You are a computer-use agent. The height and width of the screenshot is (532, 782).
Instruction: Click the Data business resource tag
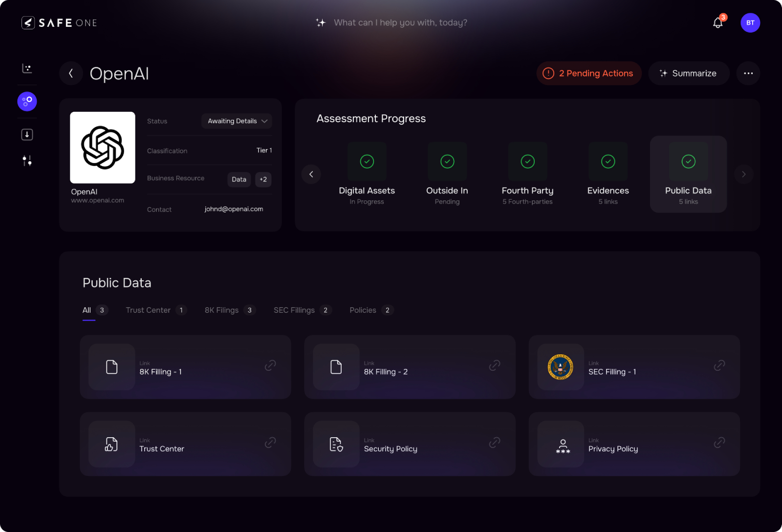pyautogui.click(x=239, y=179)
